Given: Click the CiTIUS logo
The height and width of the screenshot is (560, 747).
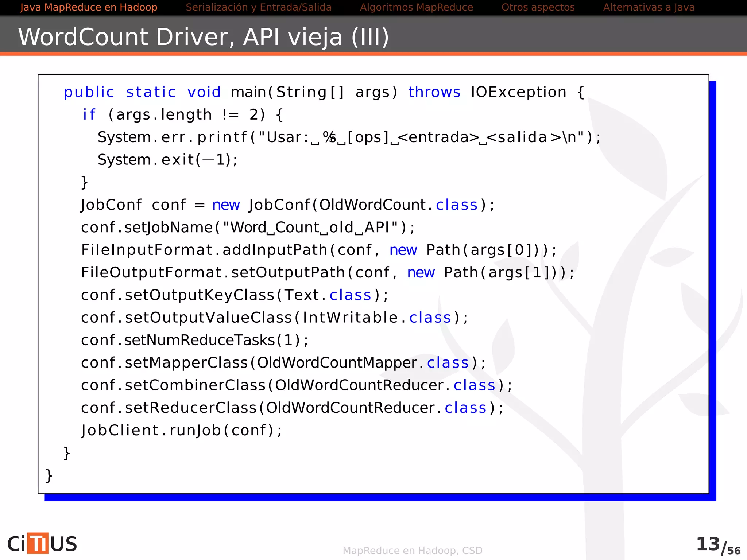Looking at the screenshot, I should 42,544.
